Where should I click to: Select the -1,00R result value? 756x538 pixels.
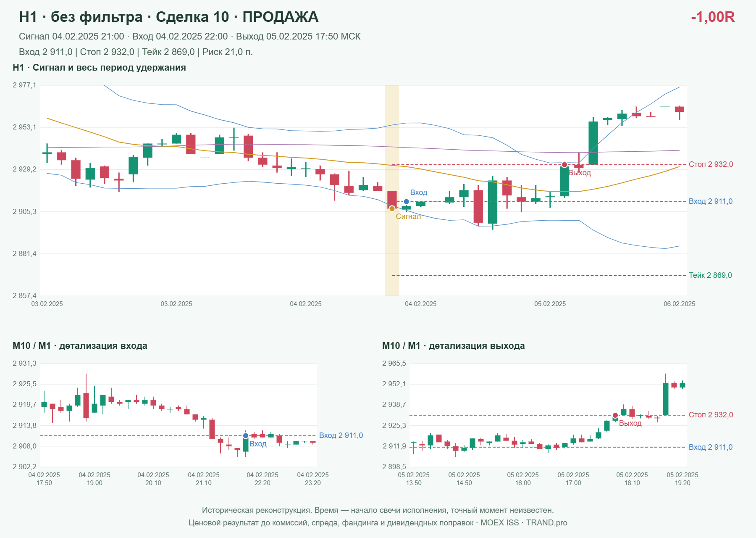tap(713, 17)
